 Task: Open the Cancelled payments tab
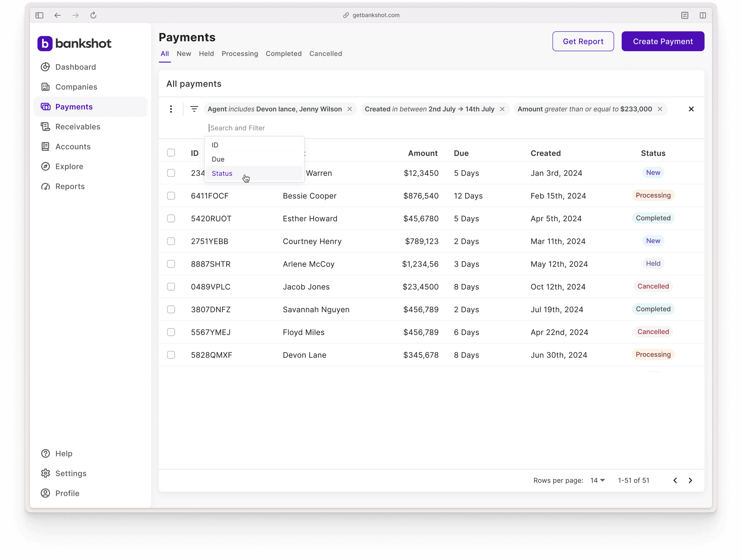tap(325, 54)
